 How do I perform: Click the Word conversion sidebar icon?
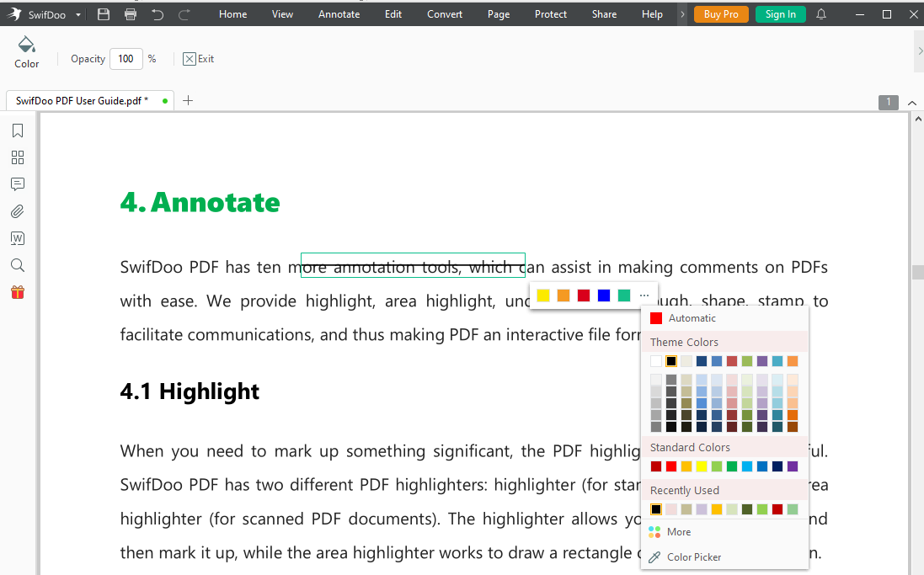(x=18, y=238)
